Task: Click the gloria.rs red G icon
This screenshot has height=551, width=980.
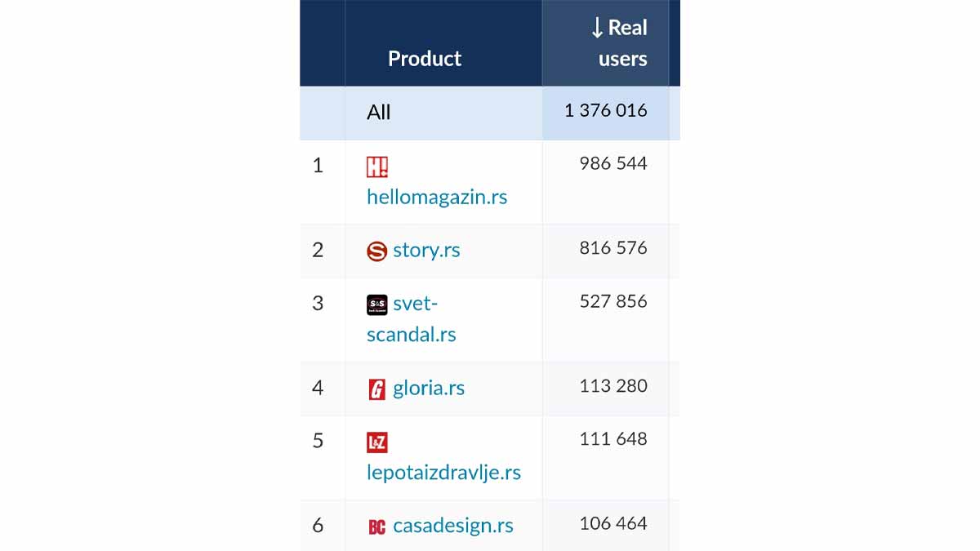Action: (x=376, y=389)
